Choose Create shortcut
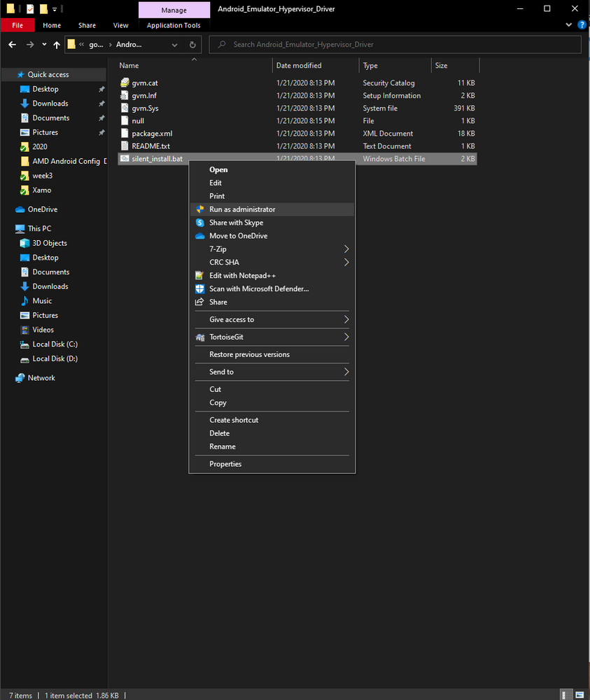Viewport: 590px width, 700px height. click(272, 420)
